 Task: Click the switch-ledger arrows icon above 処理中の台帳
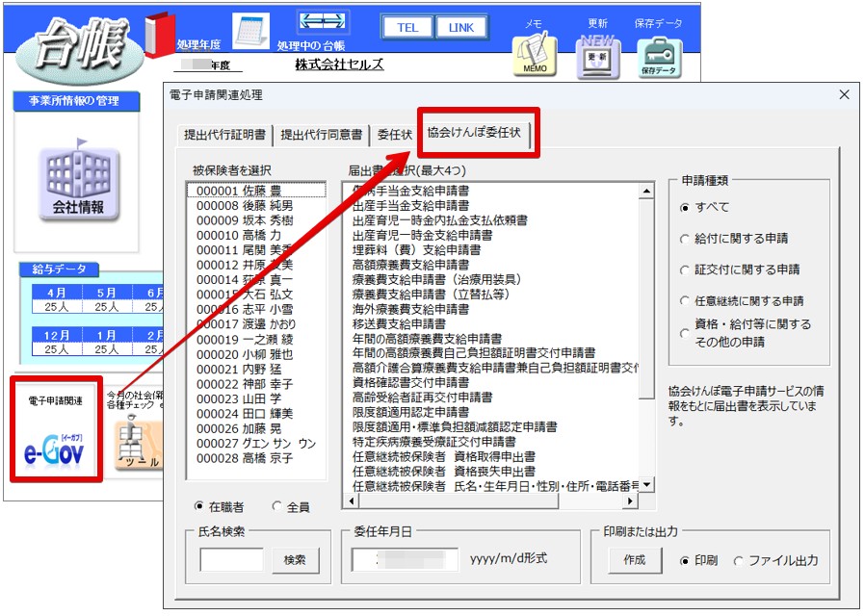click(x=322, y=22)
